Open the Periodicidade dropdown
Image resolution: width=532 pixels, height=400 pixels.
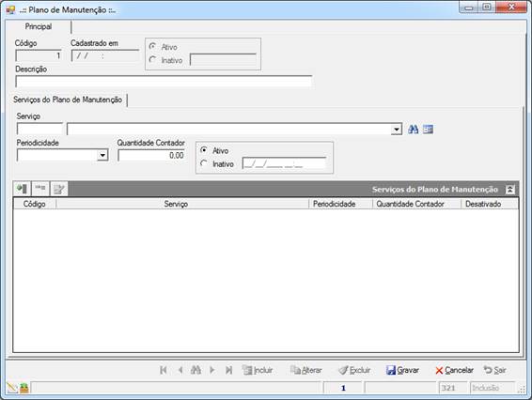click(102, 155)
